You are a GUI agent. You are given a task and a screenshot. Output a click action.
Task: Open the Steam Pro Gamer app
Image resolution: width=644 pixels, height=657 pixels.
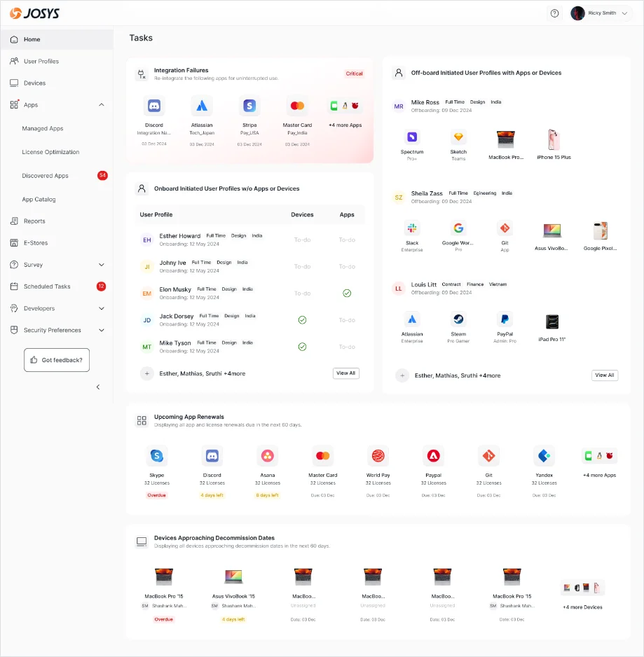458,319
